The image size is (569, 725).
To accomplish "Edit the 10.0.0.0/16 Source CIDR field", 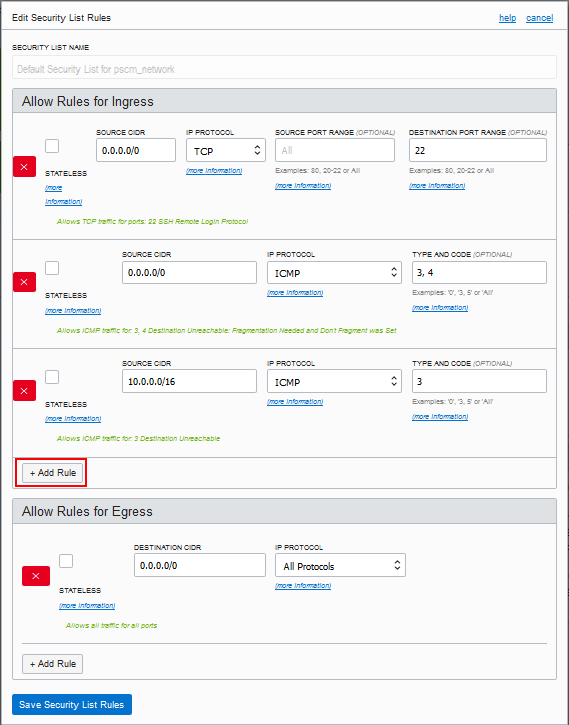I will pos(189,381).
